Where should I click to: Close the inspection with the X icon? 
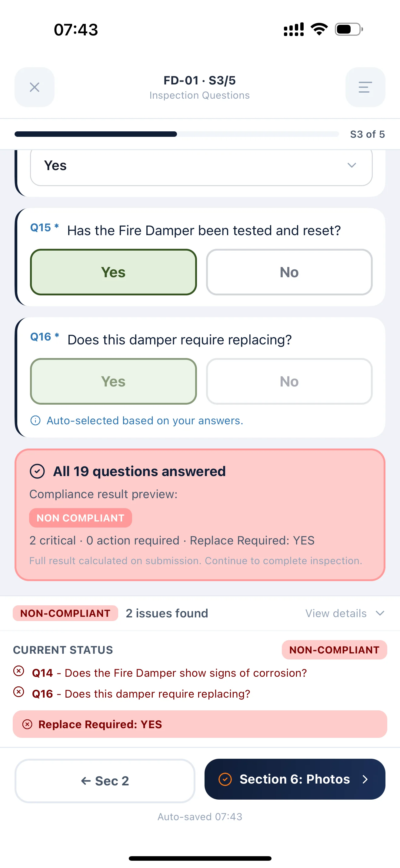click(x=34, y=87)
